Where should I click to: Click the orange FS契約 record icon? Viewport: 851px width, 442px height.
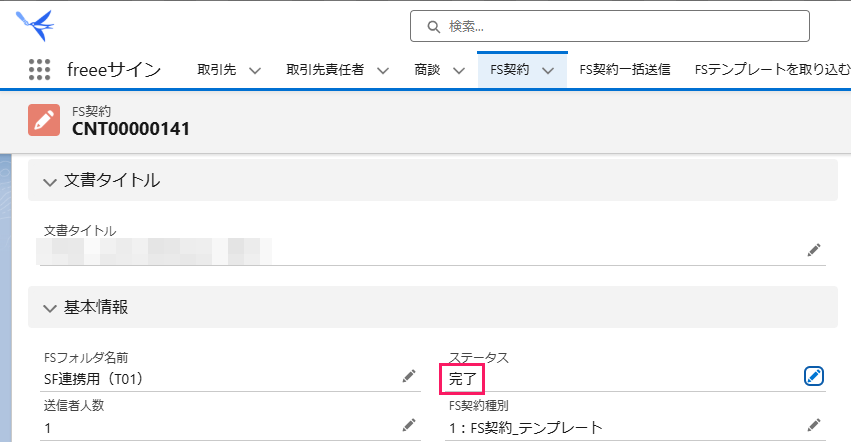pos(44,120)
